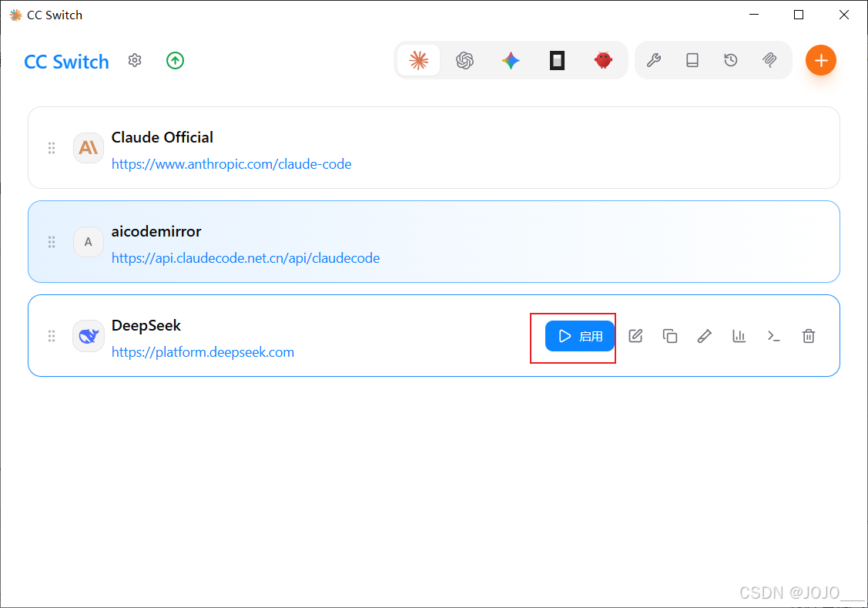Minimize the CC Switch window

[x=754, y=15]
